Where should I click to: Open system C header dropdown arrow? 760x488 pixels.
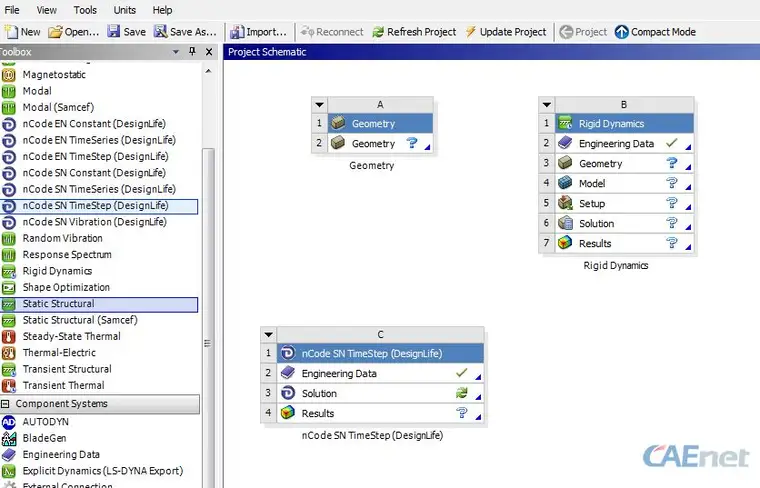point(269,334)
